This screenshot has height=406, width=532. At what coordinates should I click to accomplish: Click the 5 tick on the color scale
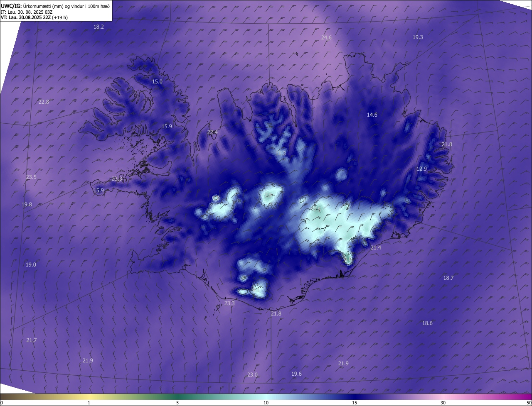click(177, 403)
